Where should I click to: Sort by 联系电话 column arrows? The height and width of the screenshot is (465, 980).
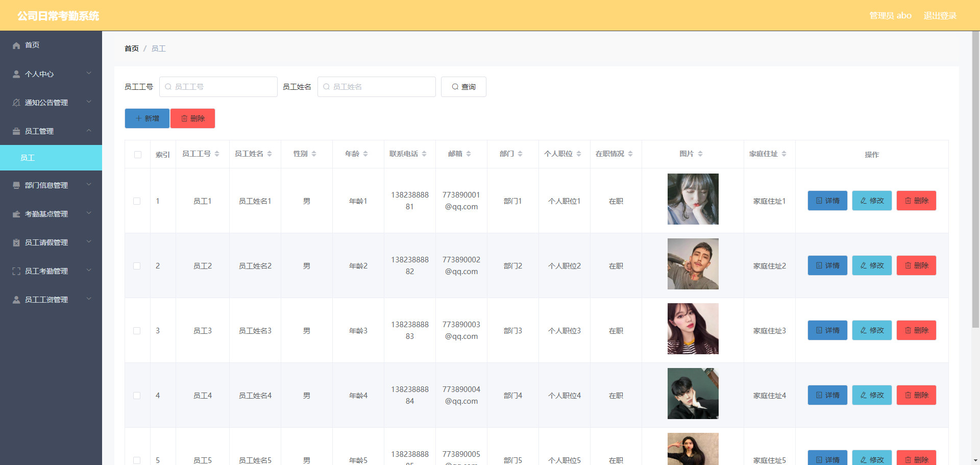click(424, 154)
